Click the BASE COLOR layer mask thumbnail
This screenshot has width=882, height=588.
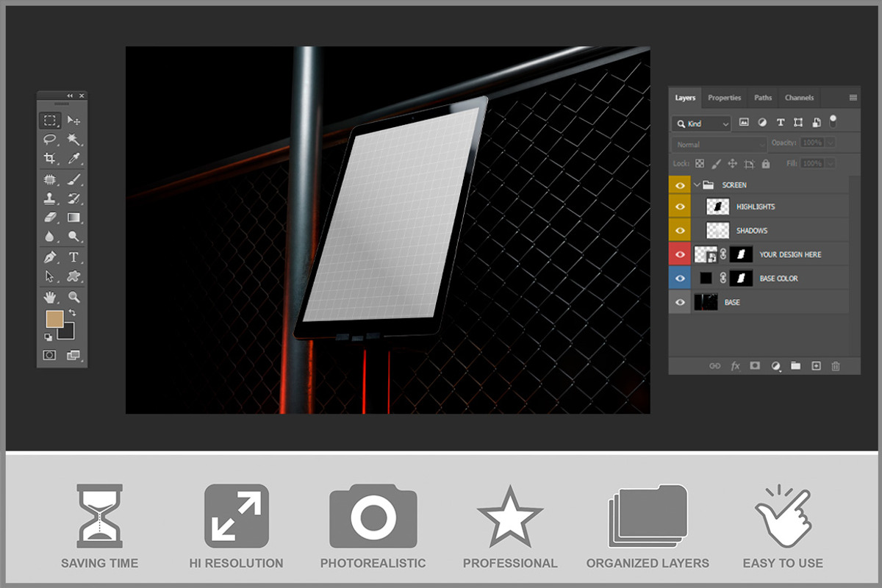coord(741,279)
